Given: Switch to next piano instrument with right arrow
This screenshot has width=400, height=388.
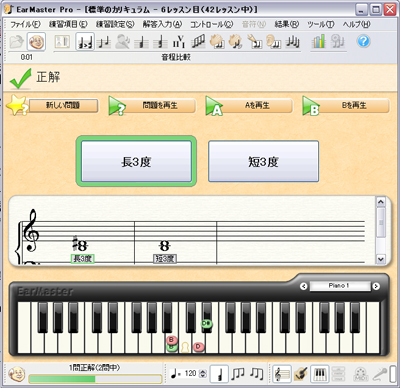Looking at the screenshot, I should (376, 286).
